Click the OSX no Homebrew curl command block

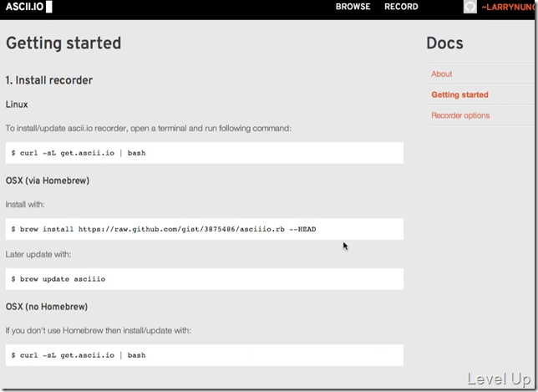click(x=205, y=355)
